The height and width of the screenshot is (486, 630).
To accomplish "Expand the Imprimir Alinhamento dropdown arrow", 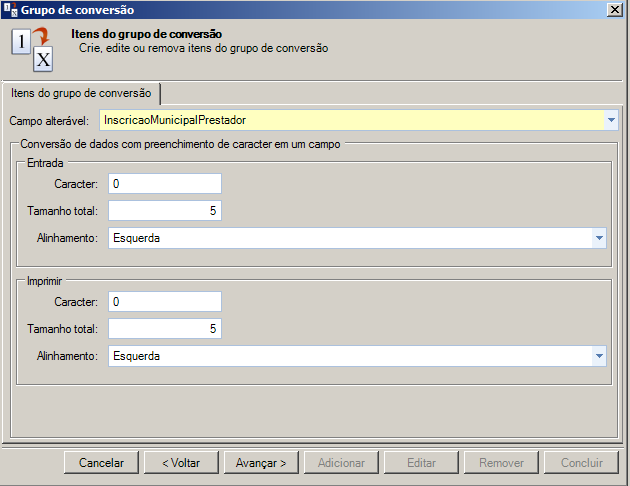I will pos(599,356).
